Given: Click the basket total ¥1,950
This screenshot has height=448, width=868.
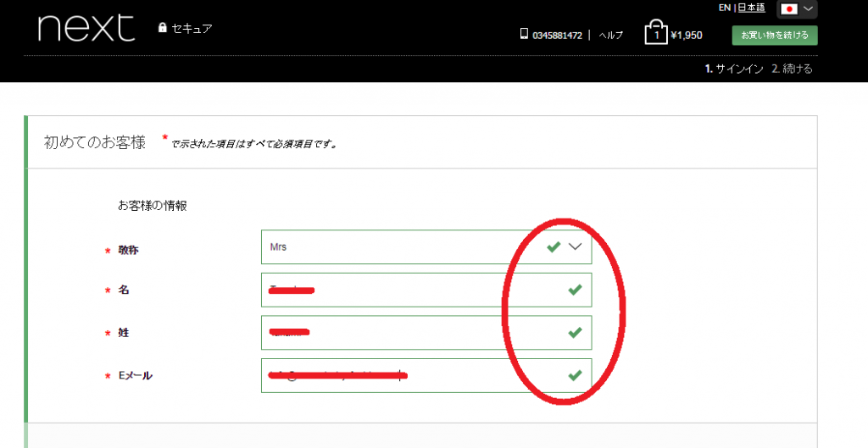Looking at the screenshot, I should 687,36.
